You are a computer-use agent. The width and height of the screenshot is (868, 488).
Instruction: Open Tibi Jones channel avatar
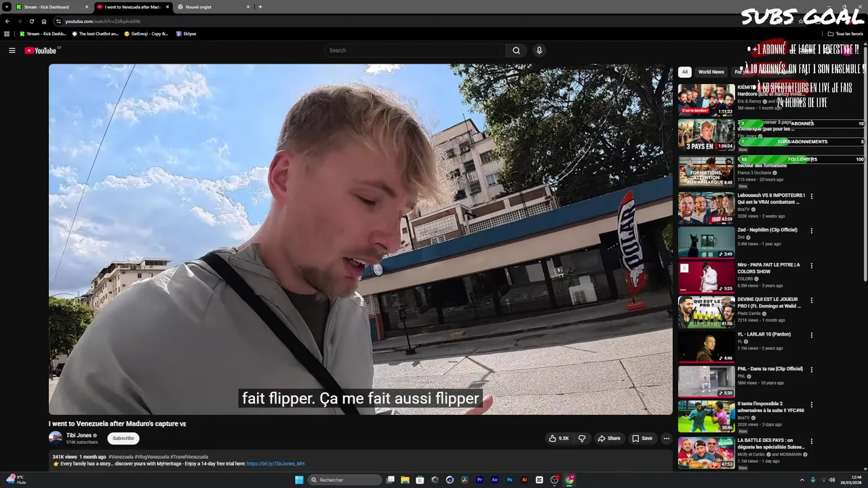coord(55,438)
